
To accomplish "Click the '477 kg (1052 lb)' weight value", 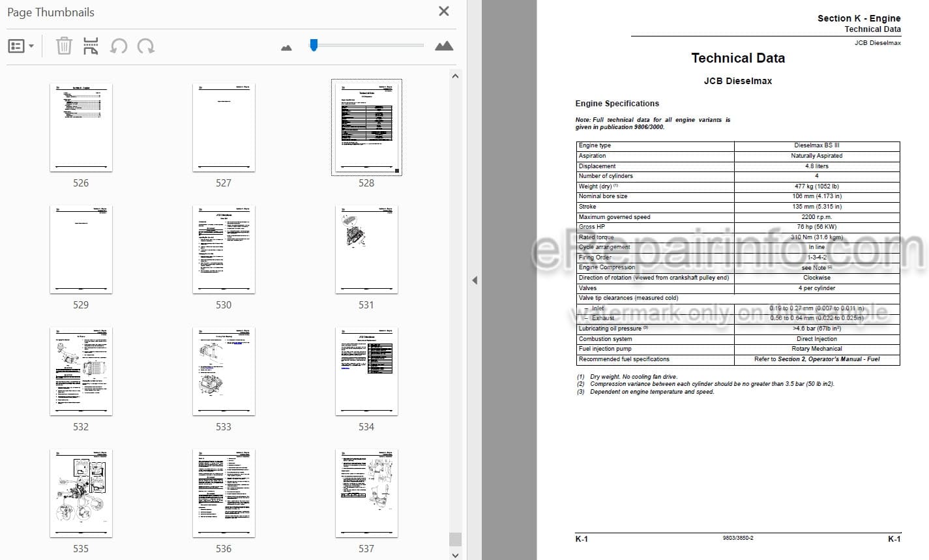I will click(817, 186).
